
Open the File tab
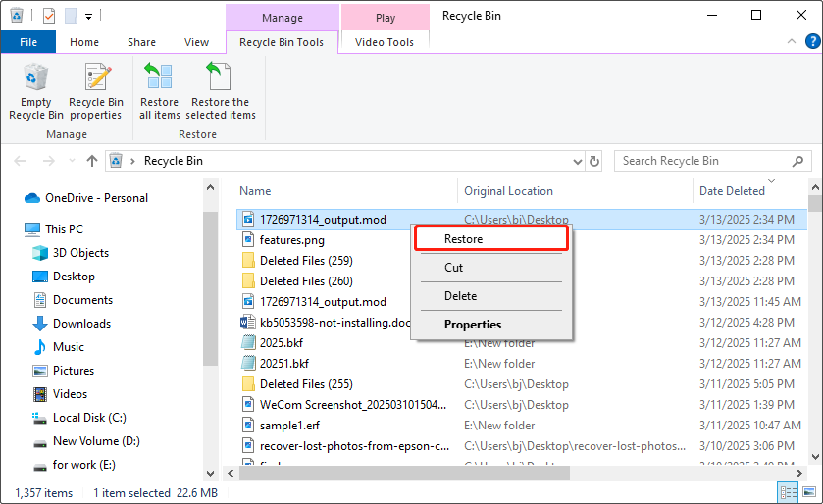(28, 42)
